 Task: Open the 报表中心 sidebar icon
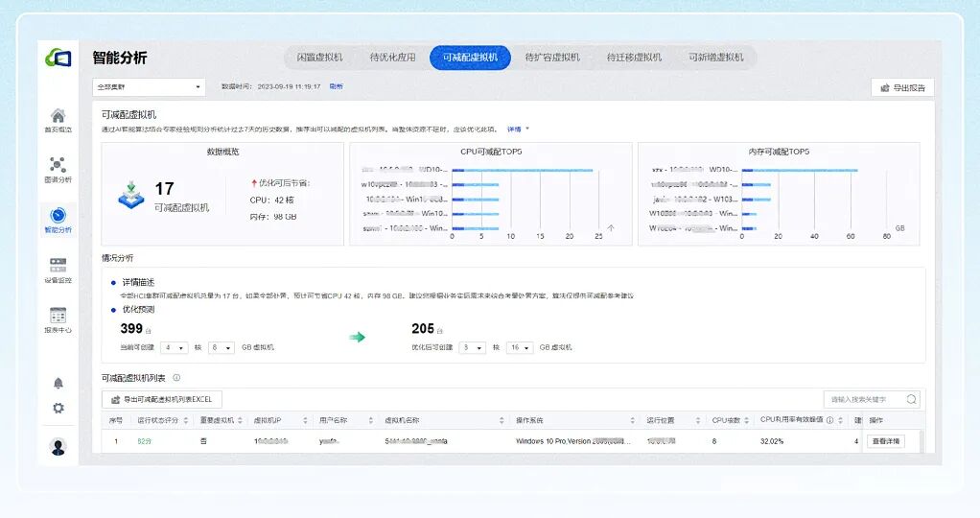pyautogui.click(x=58, y=319)
